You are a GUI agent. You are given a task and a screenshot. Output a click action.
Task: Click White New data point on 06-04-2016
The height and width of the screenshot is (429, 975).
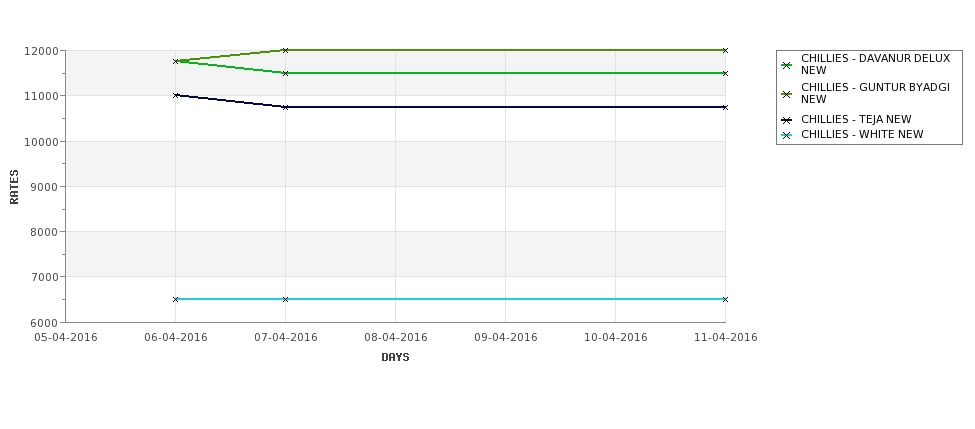pos(175,299)
